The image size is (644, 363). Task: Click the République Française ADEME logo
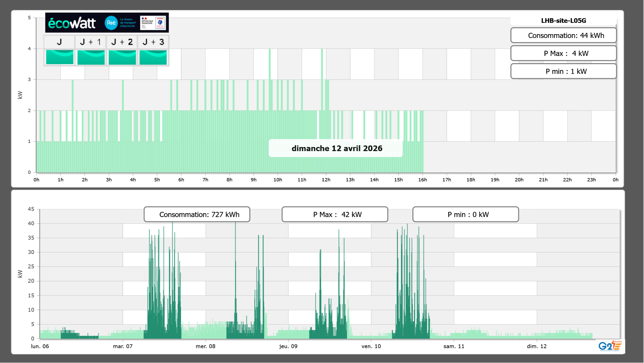[153, 23]
